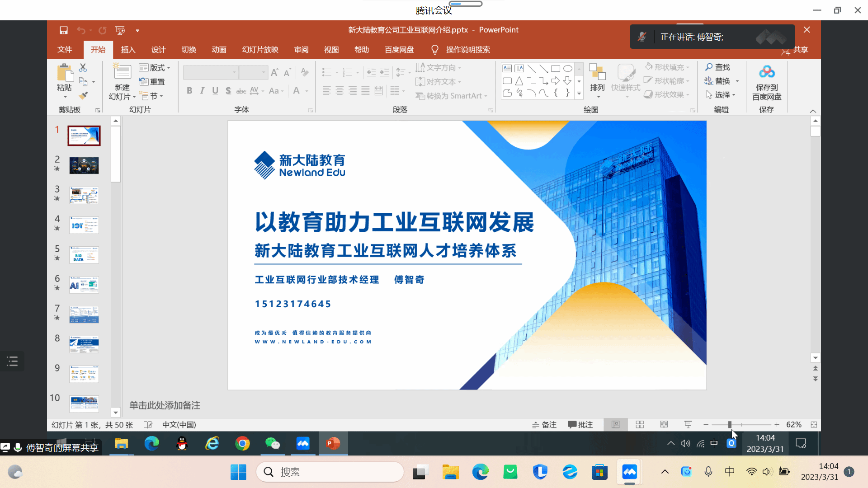Click the New Slide icon
The image size is (868, 488).
point(122,72)
